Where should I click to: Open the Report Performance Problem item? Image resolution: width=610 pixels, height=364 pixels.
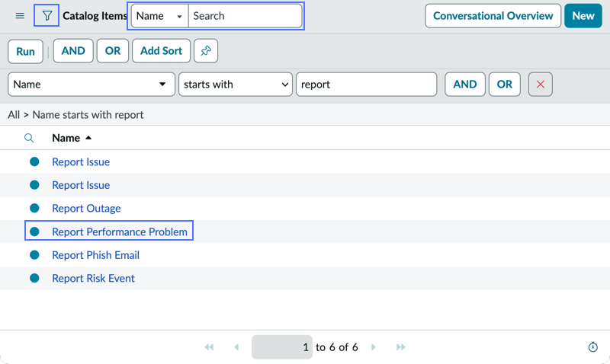click(120, 231)
